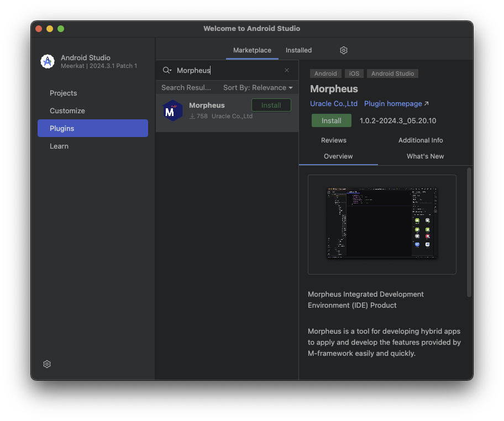
Task: Click the Morpheus plugin hexagon logo
Action: click(172, 110)
